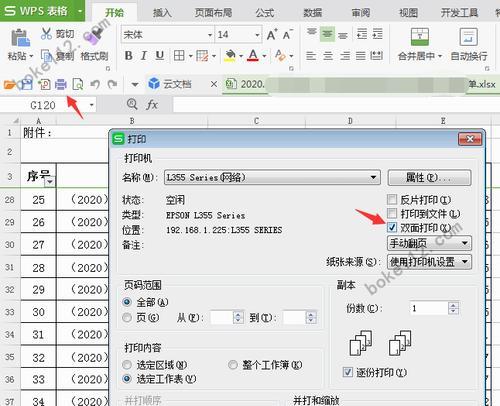Center text horizontally
The height and width of the screenshot is (406, 500).
click(x=328, y=55)
